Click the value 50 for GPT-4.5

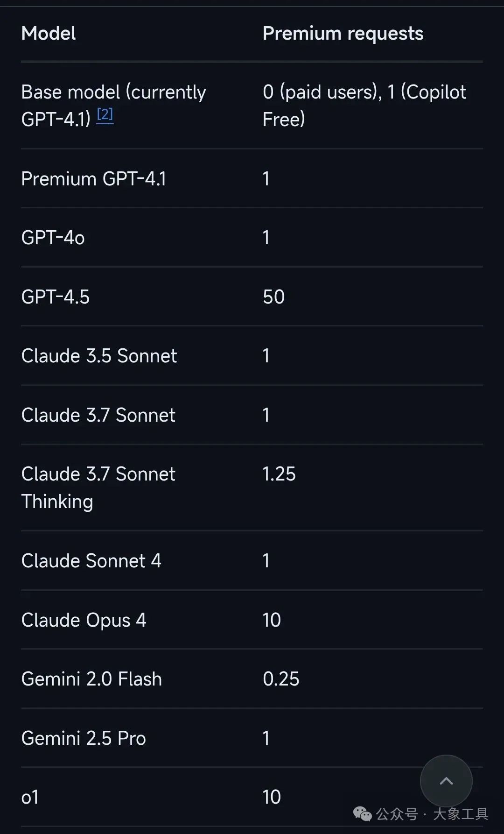click(x=273, y=297)
